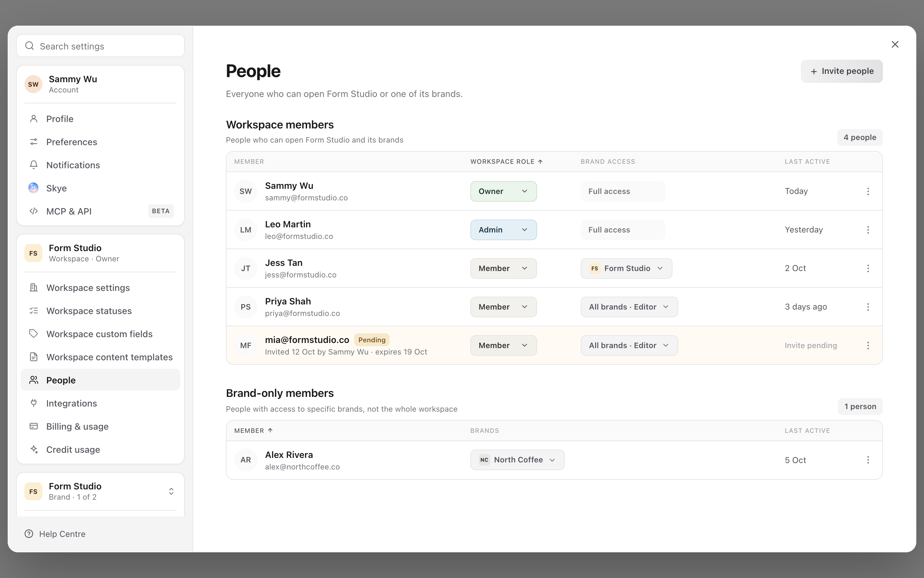Open more options for Jess Tan row
This screenshot has width=924, height=578.
coord(868,268)
